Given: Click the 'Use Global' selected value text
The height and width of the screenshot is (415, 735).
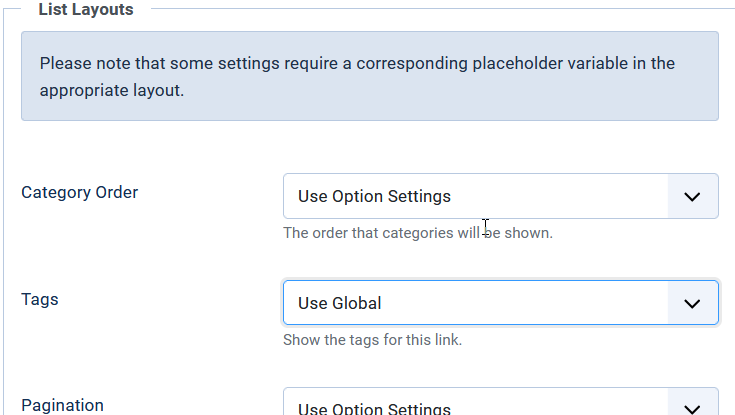Looking at the screenshot, I should [340, 303].
